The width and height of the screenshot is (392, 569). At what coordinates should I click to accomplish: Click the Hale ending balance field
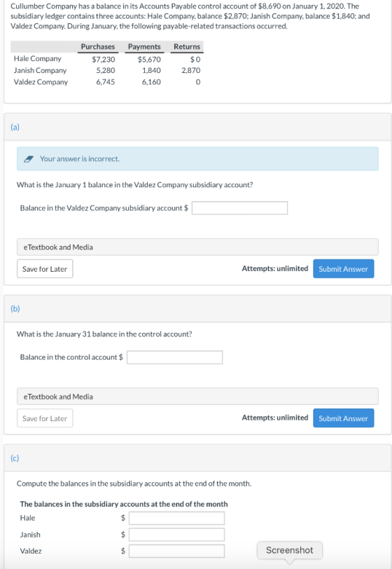tap(176, 518)
